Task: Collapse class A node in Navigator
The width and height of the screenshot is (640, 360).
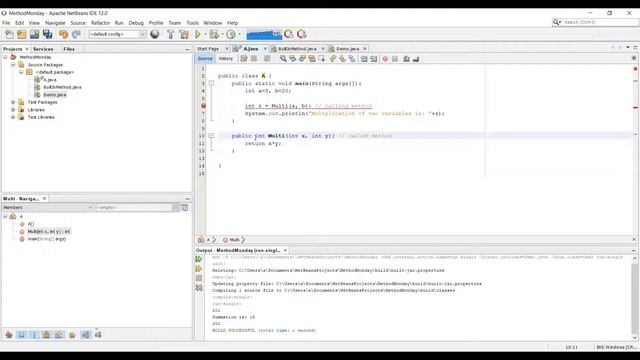Action: pyautogui.click(x=5, y=216)
